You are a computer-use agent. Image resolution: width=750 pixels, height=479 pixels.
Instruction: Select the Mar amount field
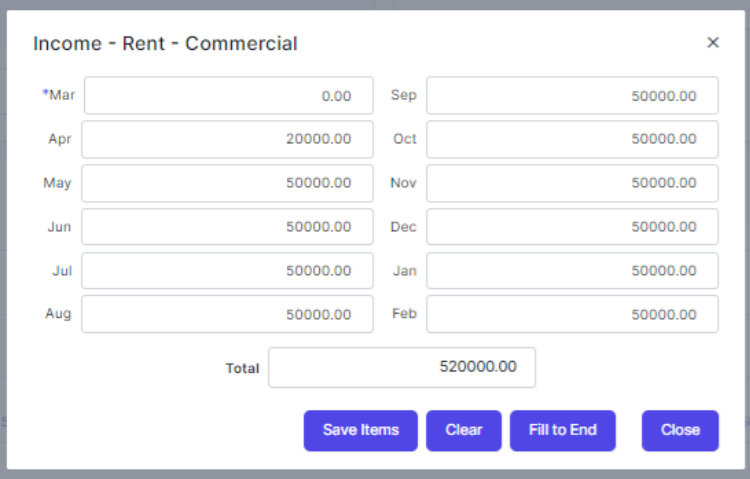[229, 95]
